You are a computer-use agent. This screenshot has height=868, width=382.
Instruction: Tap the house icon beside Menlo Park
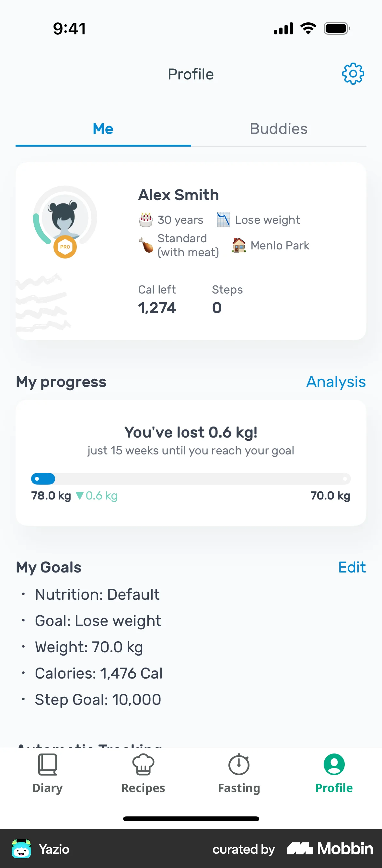(239, 245)
